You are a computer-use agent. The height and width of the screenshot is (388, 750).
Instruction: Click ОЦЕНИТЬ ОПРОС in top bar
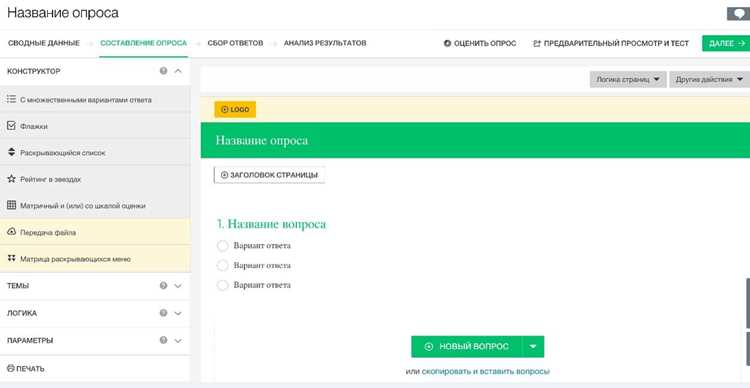tap(480, 44)
